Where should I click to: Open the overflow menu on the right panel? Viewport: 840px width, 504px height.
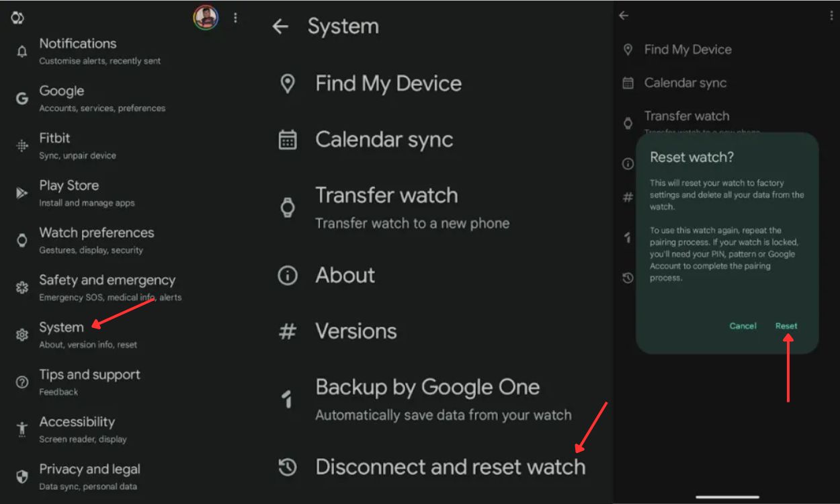[x=832, y=15]
